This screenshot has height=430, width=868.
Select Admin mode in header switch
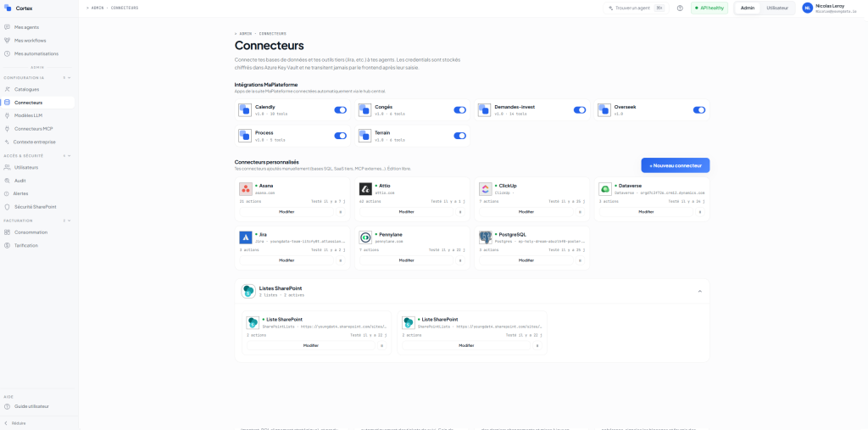point(748,8)
